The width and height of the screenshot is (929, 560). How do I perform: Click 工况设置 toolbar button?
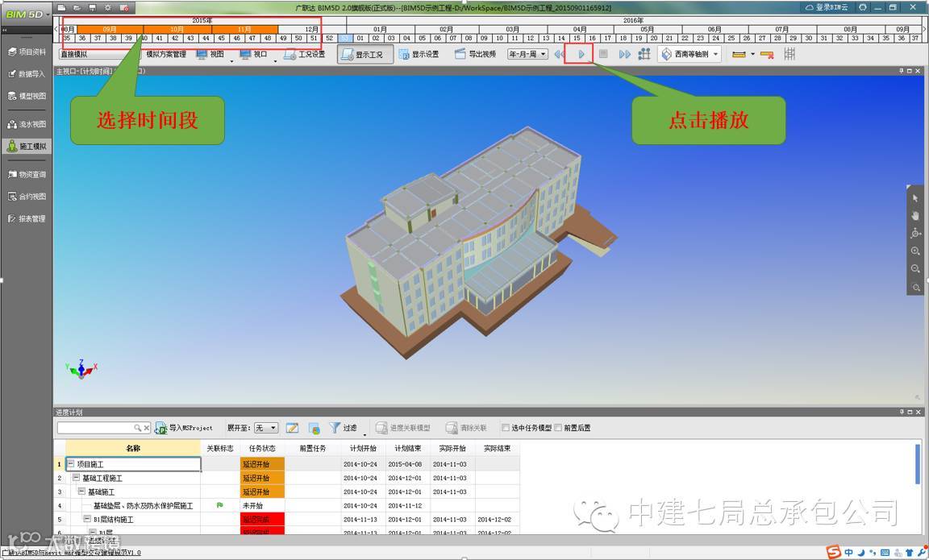tap(305, 54)
